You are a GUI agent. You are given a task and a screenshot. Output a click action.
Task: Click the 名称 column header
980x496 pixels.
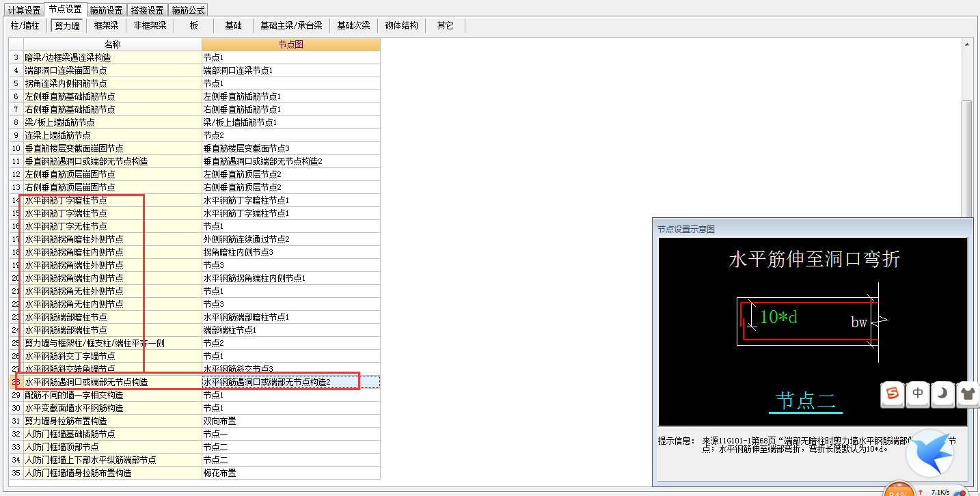(x=113, y=44)
